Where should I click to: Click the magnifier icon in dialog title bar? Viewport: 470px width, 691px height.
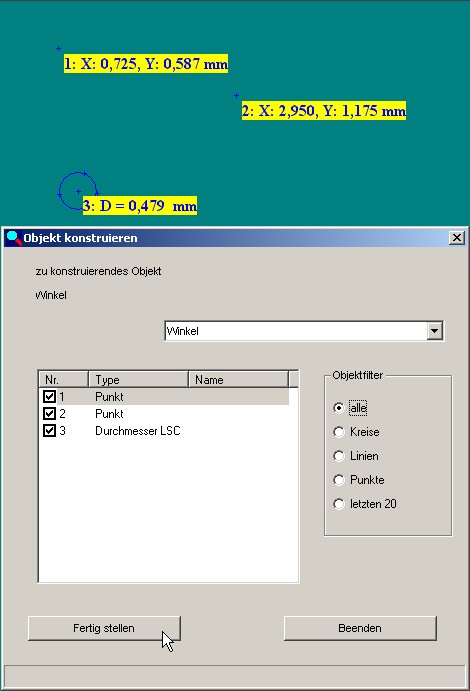(14, 238)
